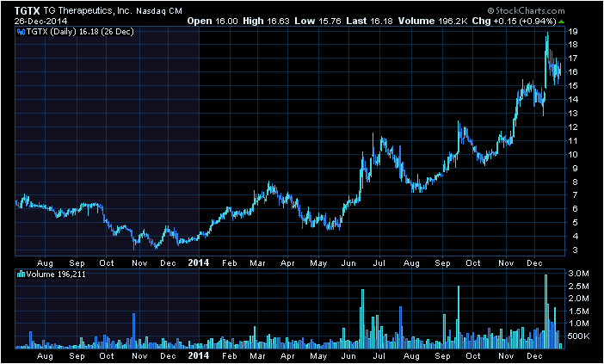Click the 1.0M volume axis label
This screenshot has width=604, height=364.
(x=579, y=324)
